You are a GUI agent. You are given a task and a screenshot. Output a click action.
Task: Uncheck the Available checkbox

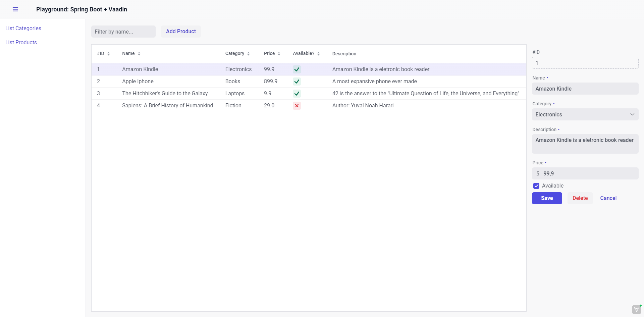(536, 186)
